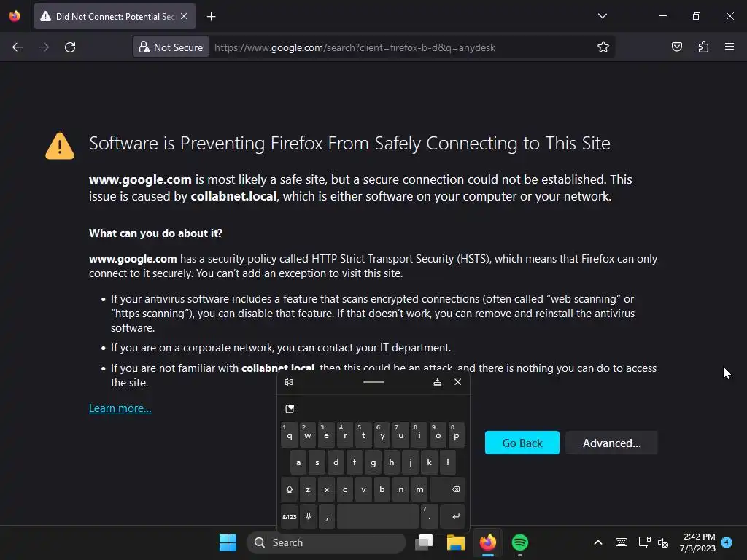
Task: Tap the y key
Action: click(382, 435)
